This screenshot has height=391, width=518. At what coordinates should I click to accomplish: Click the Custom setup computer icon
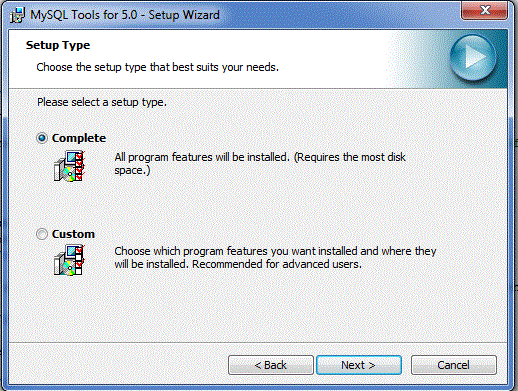coord(70,260)
